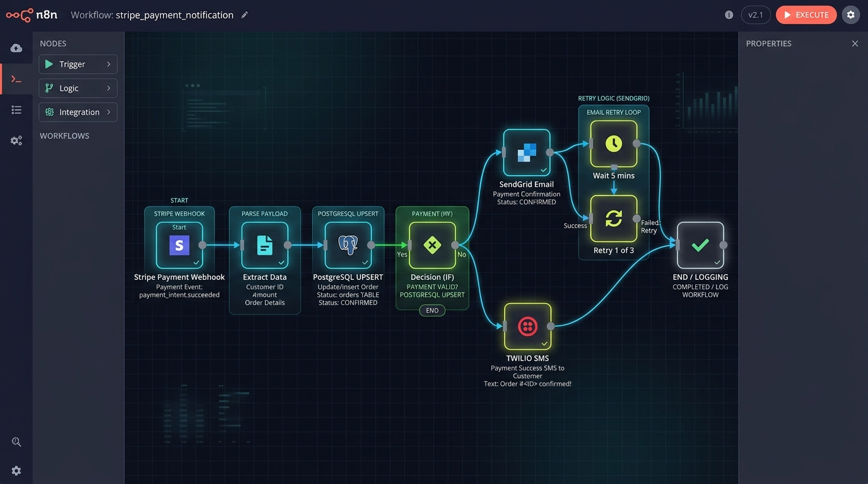Click the "EMAIL RETRY LOOP" group header
868x484 pixels.
click(614, 112)
